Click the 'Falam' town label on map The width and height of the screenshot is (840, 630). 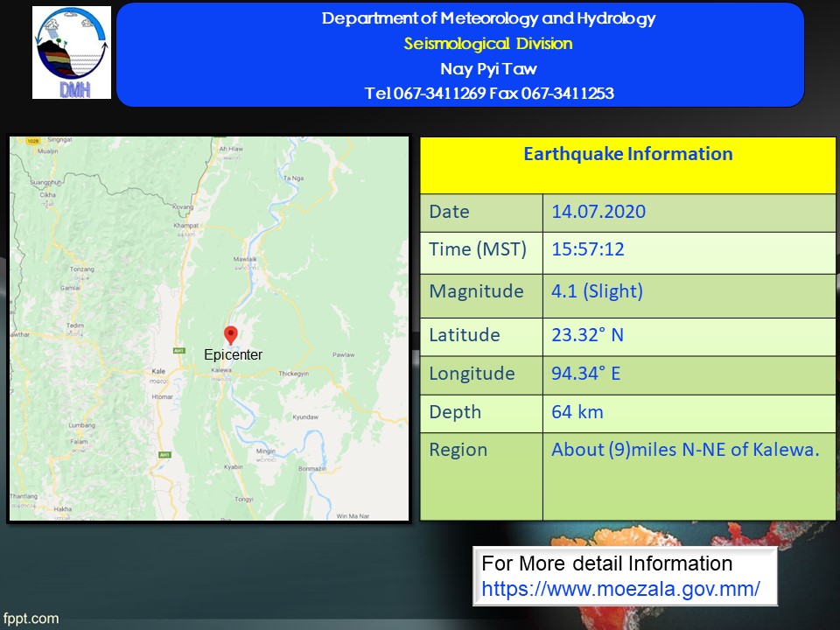(79, 441)
